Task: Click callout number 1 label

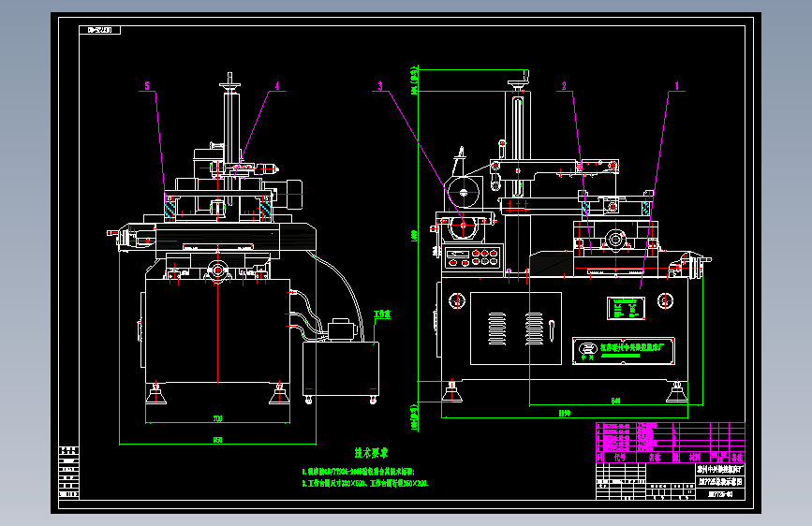Action: point(677,85)
